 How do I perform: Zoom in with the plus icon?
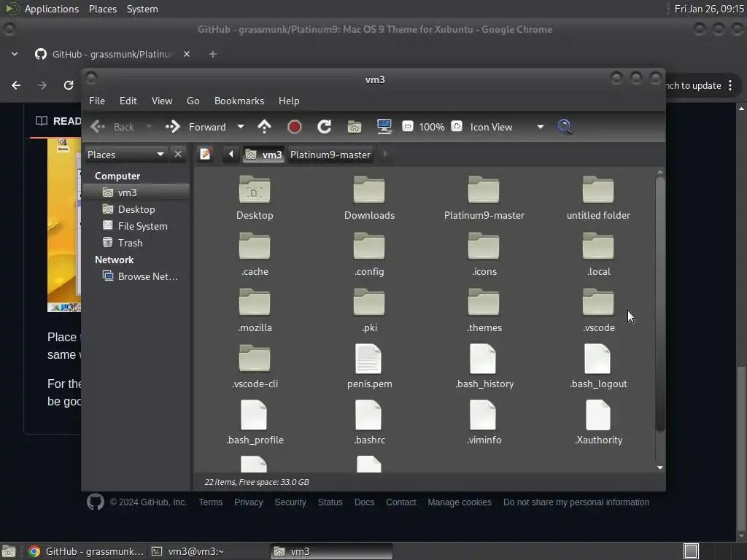(457, 126)
